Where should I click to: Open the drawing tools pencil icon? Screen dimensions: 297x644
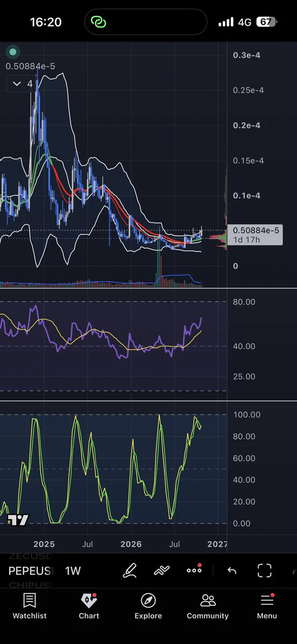coord(129,570)
